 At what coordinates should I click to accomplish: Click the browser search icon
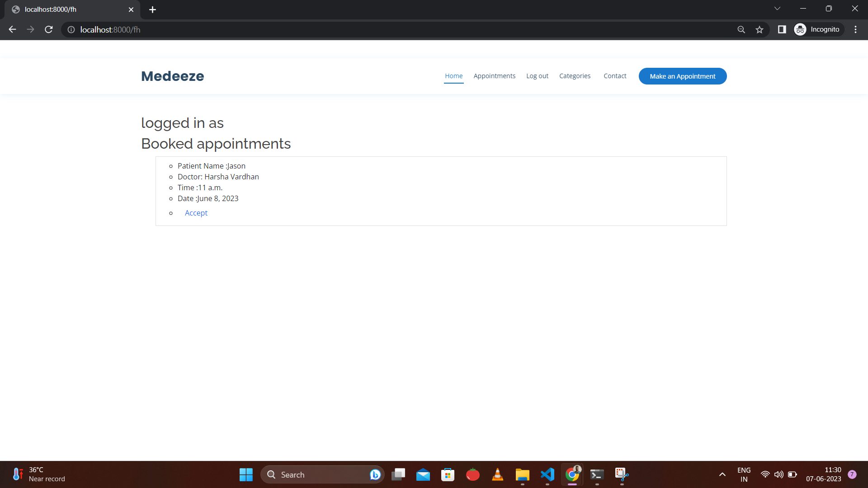coord(741,30)
